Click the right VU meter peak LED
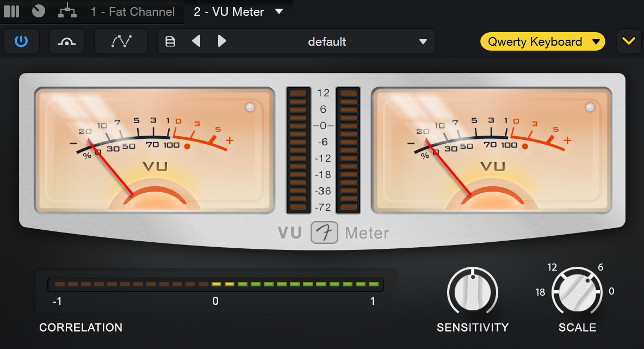The height and width of the screenshot is (349, 644). (590, 107)
